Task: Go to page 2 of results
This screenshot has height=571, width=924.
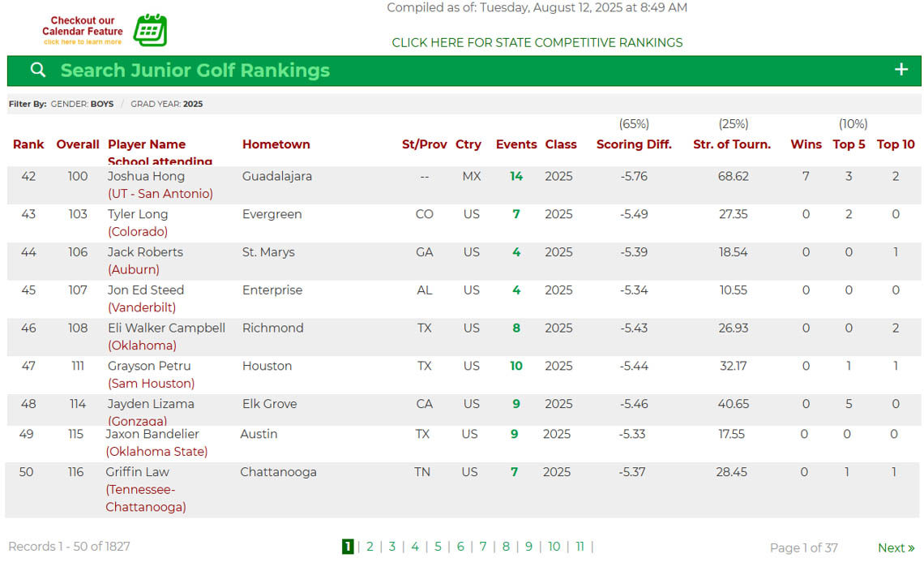Action: click(370, 547)
